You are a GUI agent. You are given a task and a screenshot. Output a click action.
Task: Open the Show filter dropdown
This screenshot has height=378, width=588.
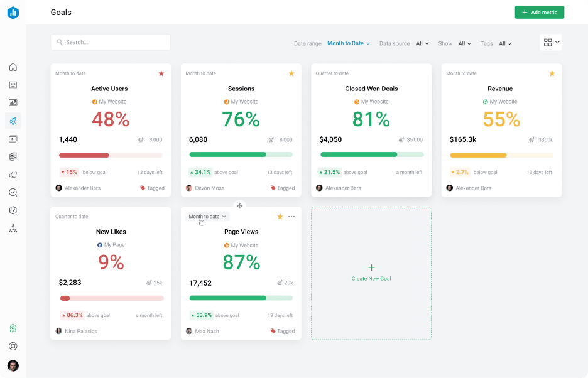[465, 43]
